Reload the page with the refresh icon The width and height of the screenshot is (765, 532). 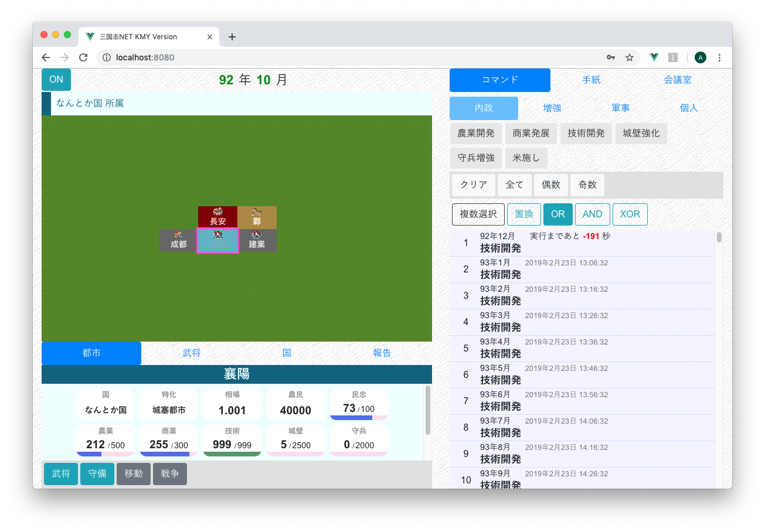click(83, 57)
